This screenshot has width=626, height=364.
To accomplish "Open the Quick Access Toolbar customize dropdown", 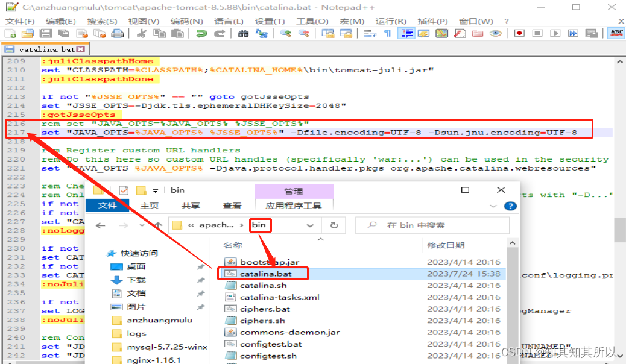I will pos(156,191).
